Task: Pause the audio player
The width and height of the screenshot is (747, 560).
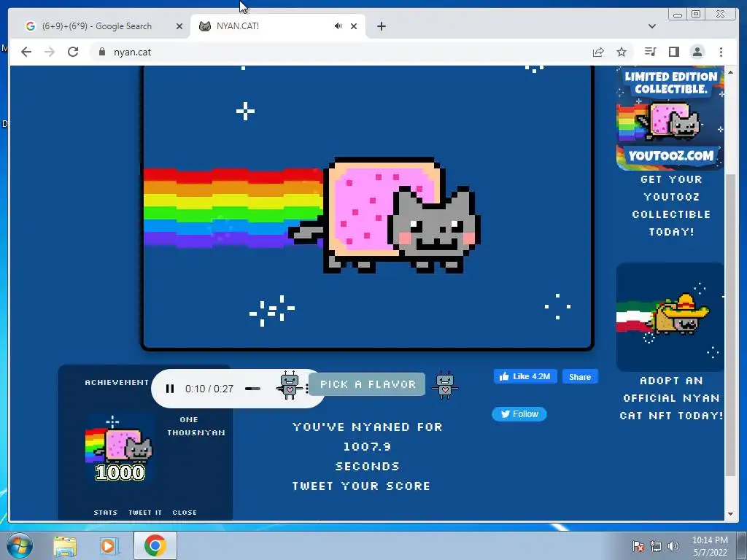Action: [169, 389]
